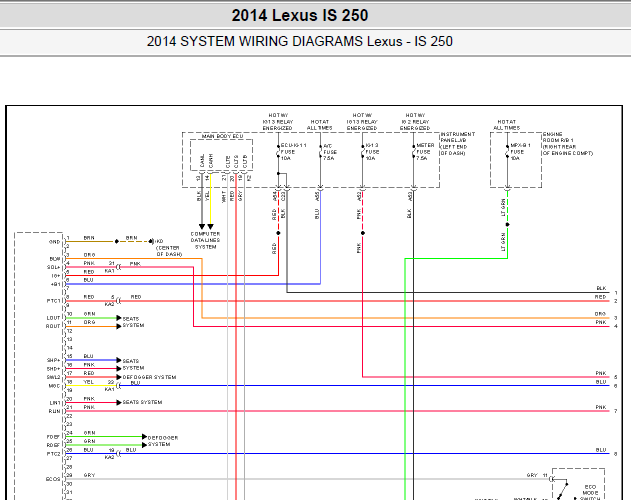631x500 pixels.
Task: Click the "MAIN BODY ECU" label
Action: [223, 136]
